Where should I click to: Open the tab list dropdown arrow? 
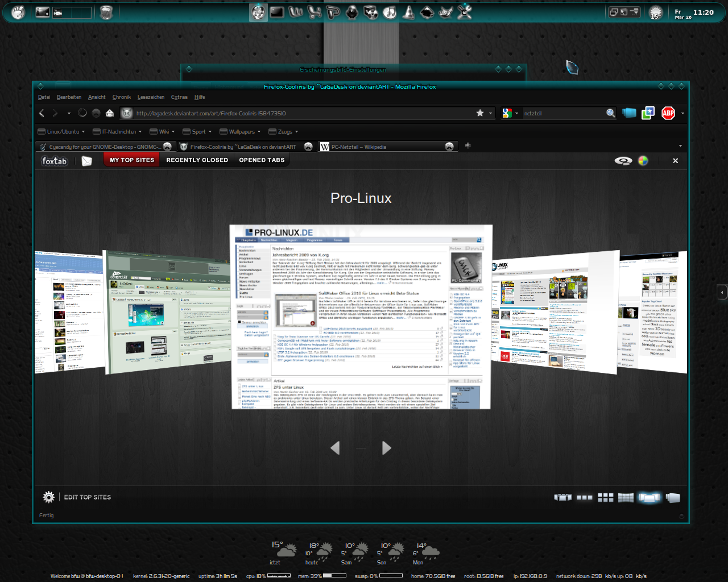[x=680, y=146]
